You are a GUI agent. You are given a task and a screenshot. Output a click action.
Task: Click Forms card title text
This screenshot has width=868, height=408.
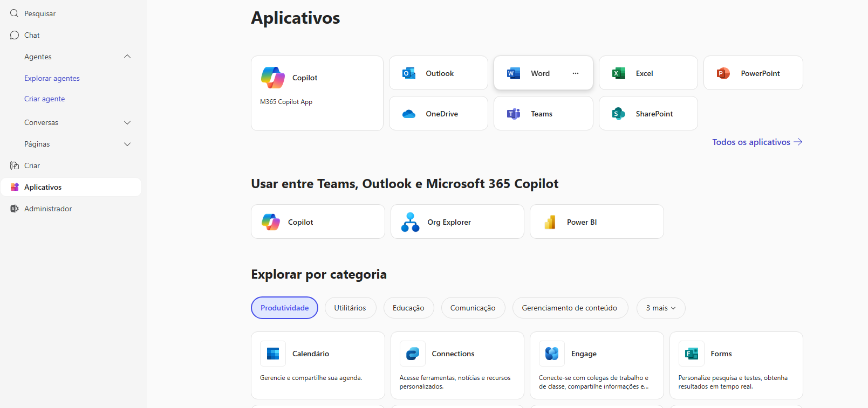[721, 354]
